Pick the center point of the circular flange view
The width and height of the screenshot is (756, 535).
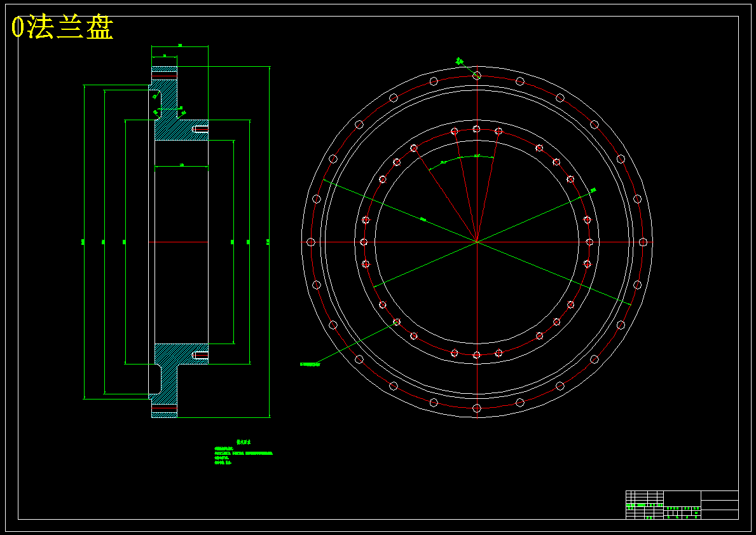pyautogui.click(x=477, y=242)
